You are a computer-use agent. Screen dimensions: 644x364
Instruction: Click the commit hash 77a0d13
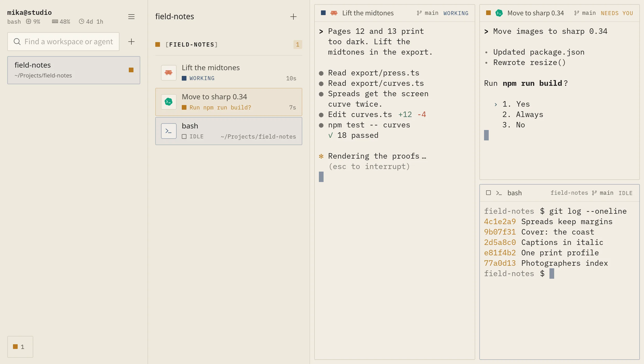point(500,263)
